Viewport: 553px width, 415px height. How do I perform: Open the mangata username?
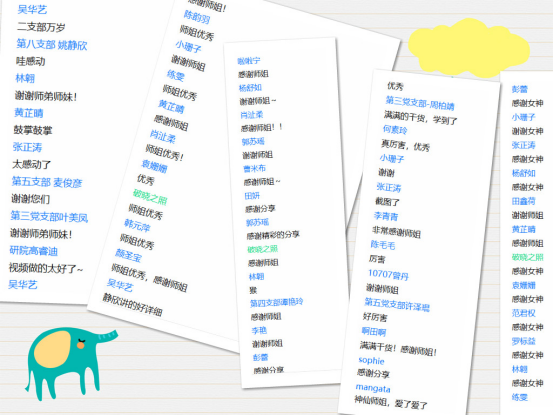tap(373, 388)
